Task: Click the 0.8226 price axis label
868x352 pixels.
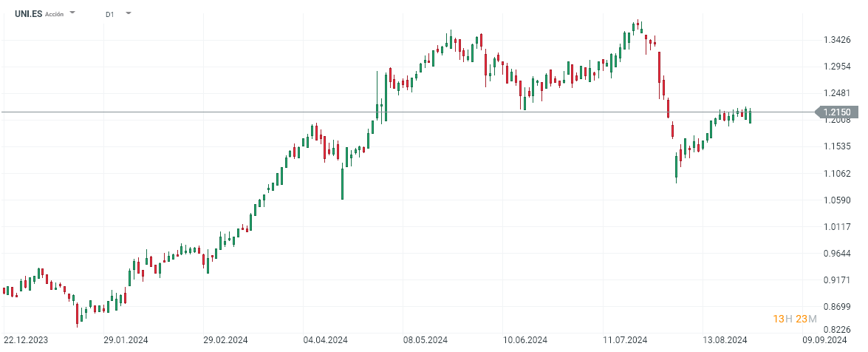Action: [837, 329]
